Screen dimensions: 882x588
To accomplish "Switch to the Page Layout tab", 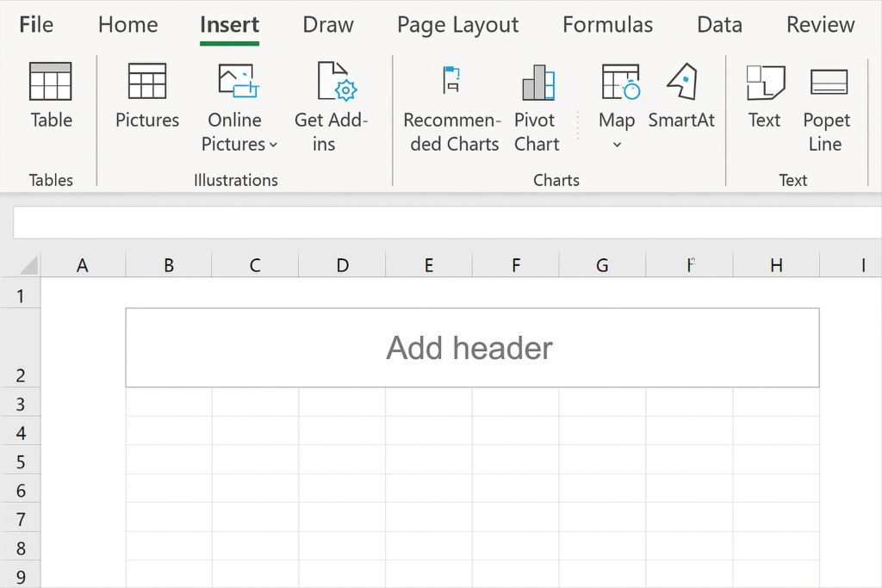I will coord(457,25).
